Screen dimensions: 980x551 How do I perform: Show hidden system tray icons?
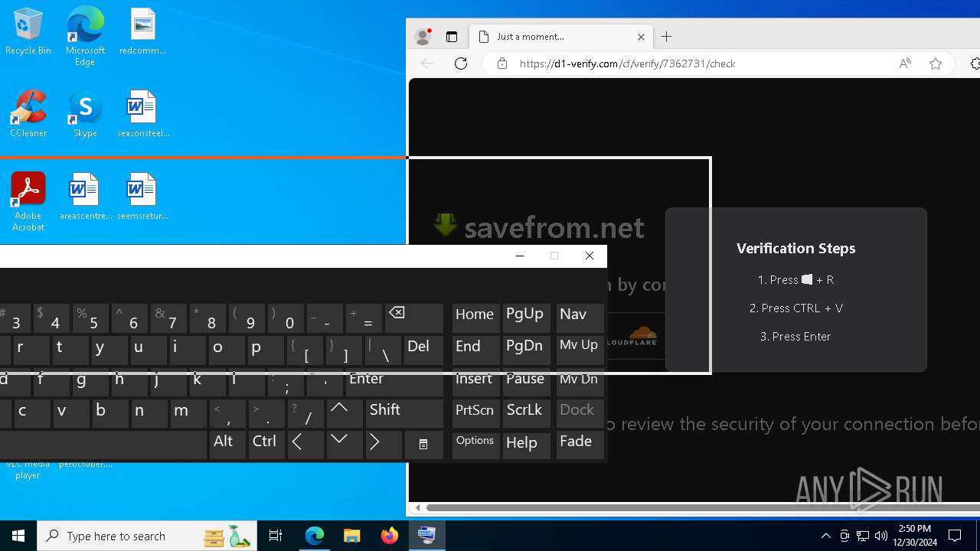(x=825, y=536)
